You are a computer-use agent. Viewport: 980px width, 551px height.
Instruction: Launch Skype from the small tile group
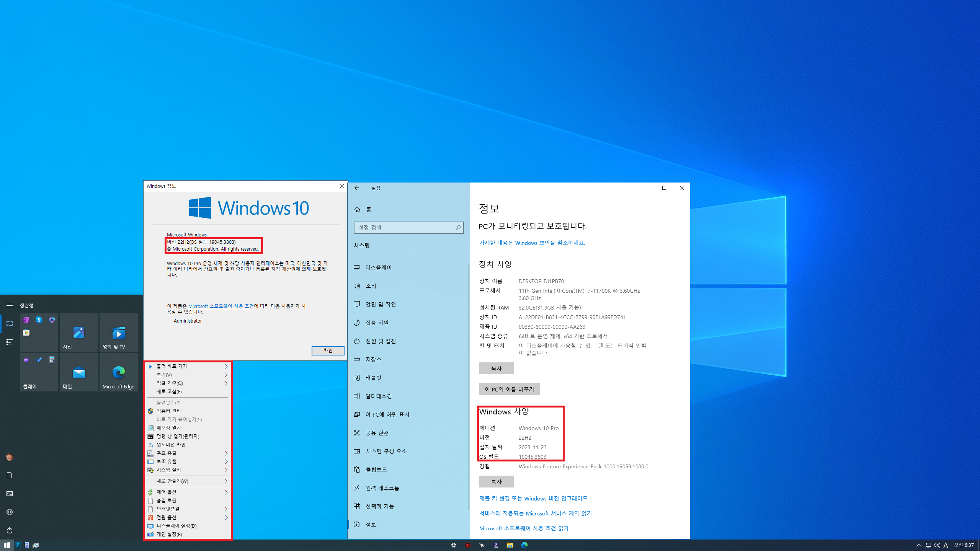tap(39, 320)
